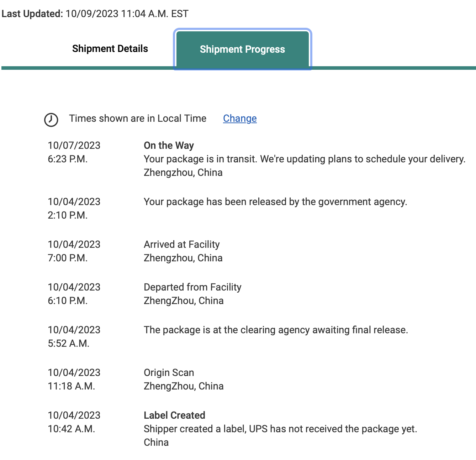Click the On the Way status heading
The image size is (476, 460).
point(169,145)
